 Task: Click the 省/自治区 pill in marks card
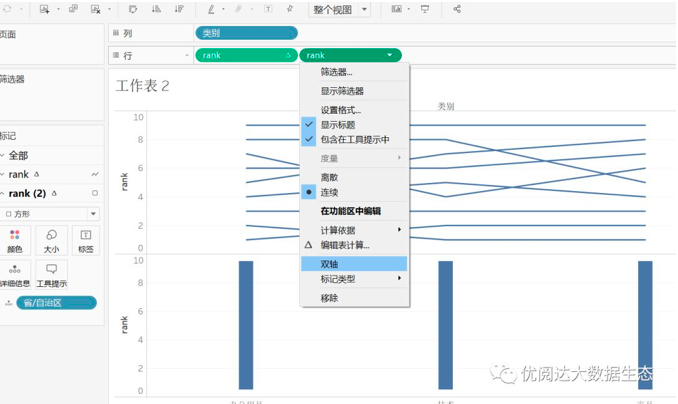pos(56,302)
